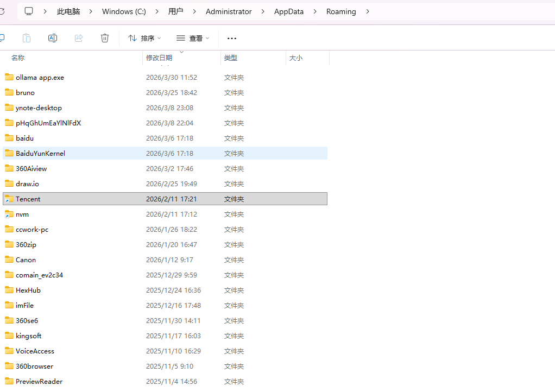Click the Tencent folder shortcut icon
555x392 pixels.
[9, 199]
